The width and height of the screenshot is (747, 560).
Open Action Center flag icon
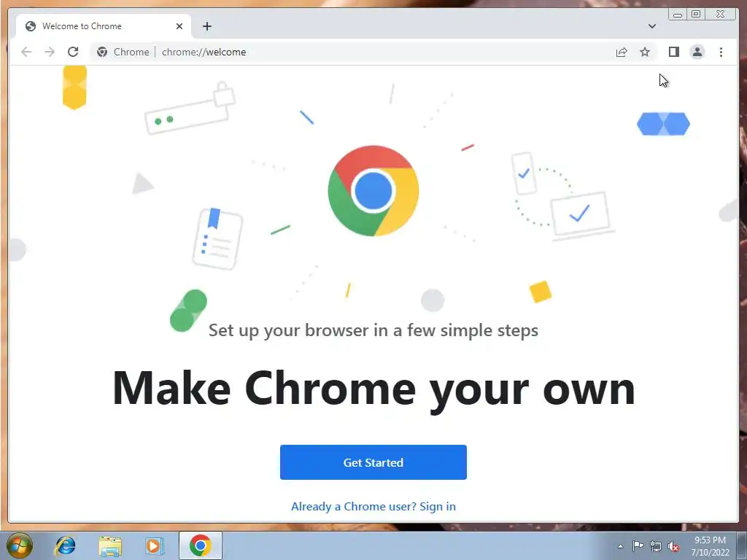click(638, 546)
